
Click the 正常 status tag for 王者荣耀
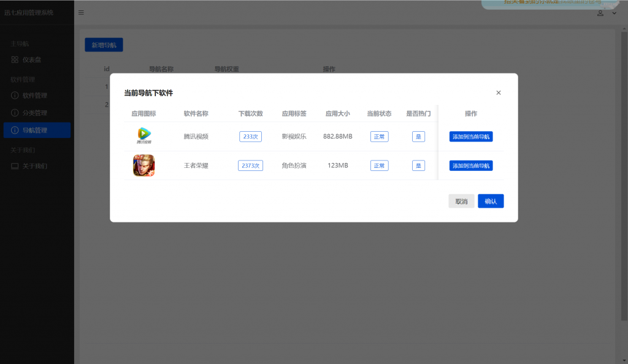(379, 165)
